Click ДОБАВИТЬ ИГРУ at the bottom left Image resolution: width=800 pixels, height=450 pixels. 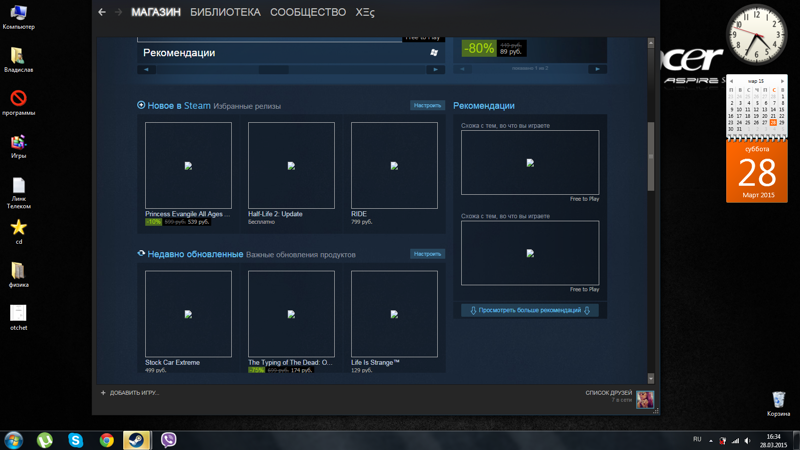pyautogui.click(x=130, y=393)
